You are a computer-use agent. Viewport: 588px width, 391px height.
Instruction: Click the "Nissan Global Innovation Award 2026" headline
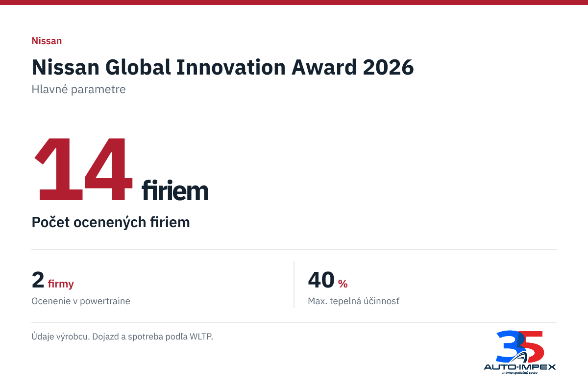click(x=223, y=67)
